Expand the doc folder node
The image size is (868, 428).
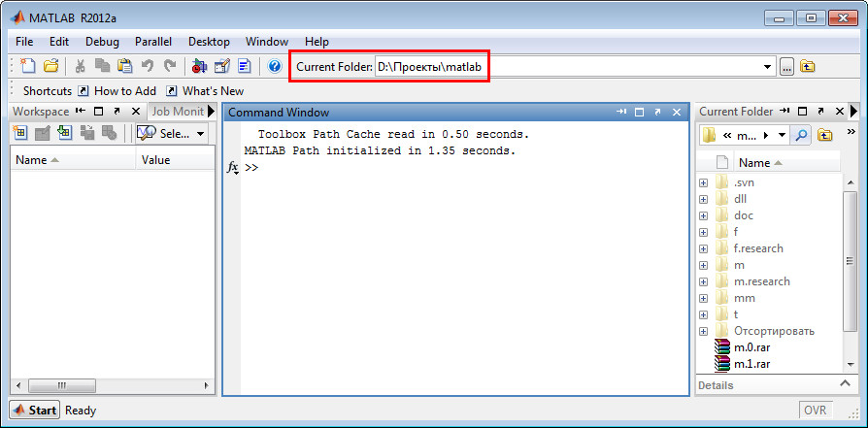pos(704,215)
